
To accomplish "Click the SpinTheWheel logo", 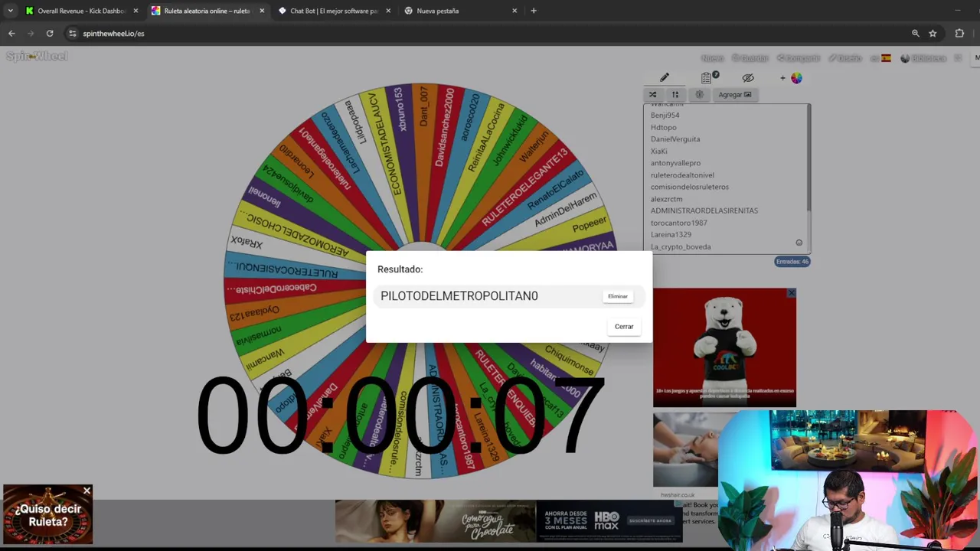I will [x=37, y=57].
